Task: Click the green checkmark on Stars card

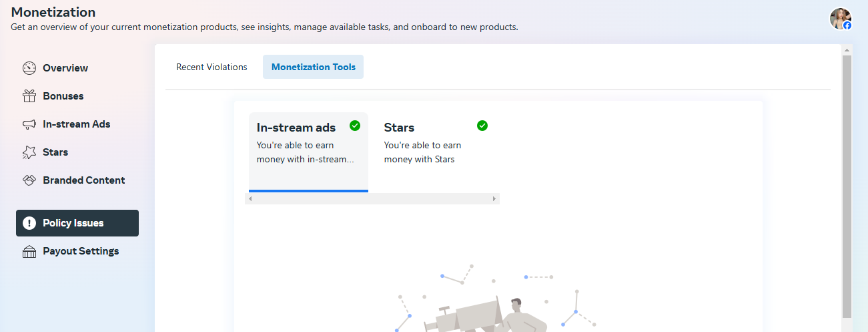Action: tap(482, 126)
